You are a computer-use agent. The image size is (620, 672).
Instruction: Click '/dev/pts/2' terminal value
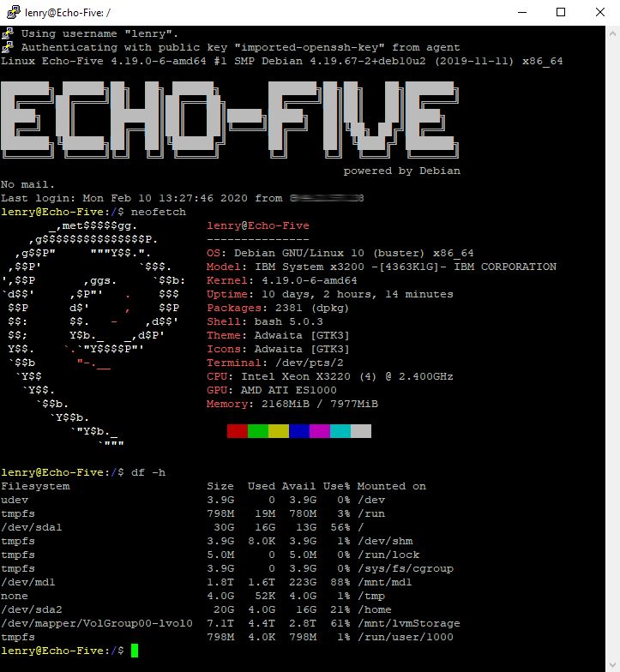click(310, 363)
